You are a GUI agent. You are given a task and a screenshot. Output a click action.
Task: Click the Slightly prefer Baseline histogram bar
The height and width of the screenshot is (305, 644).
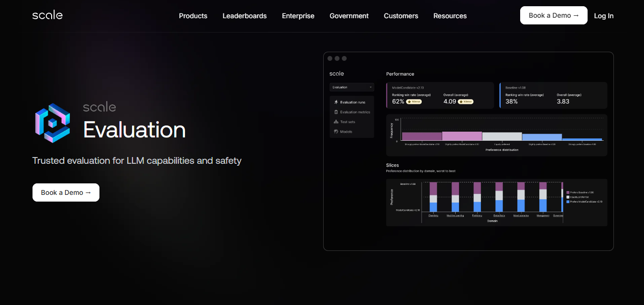click(x=542, y=137)
